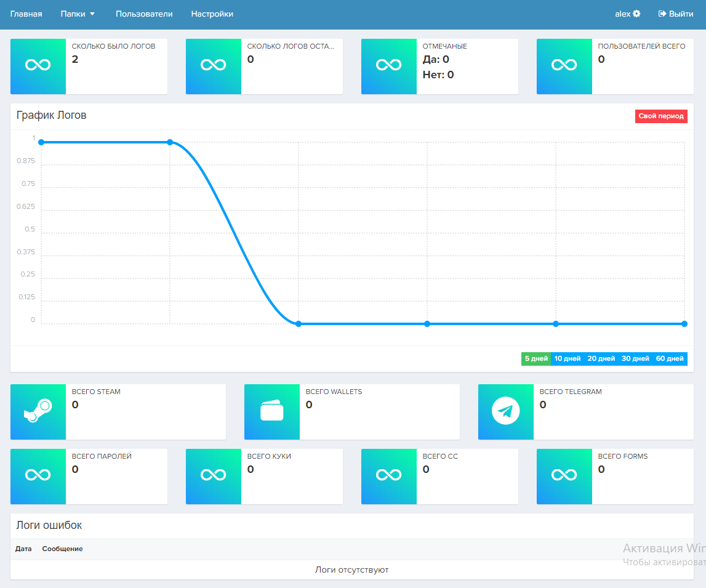Click the 'Логи отсутствуют' message
Image resolution: width=706 pixels, height=588 pixels.
(x=351, y=570)
